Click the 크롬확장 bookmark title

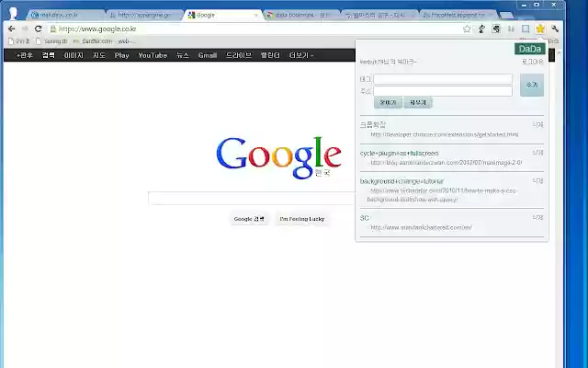(372, 124)
